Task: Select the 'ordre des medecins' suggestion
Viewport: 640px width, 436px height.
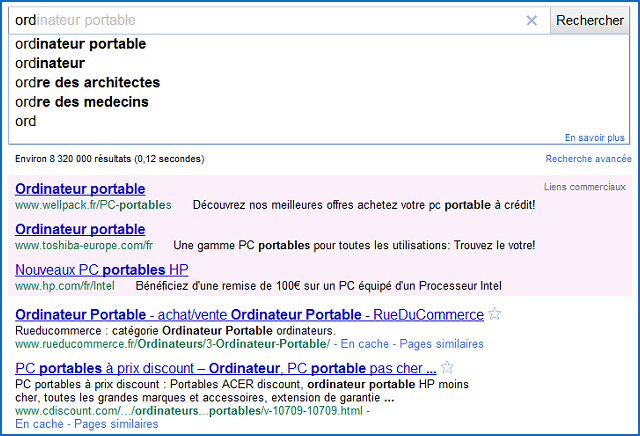Action: pyautogui.click(x=82, y=102)
